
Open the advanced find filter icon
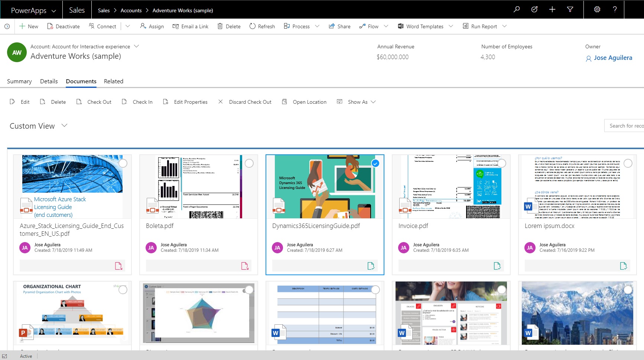coord(570,9)
